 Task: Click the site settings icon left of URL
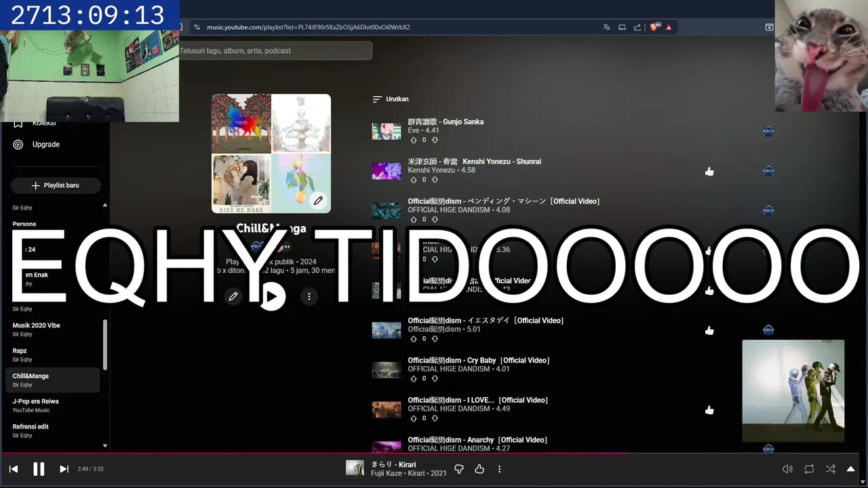tap(197, 27)
